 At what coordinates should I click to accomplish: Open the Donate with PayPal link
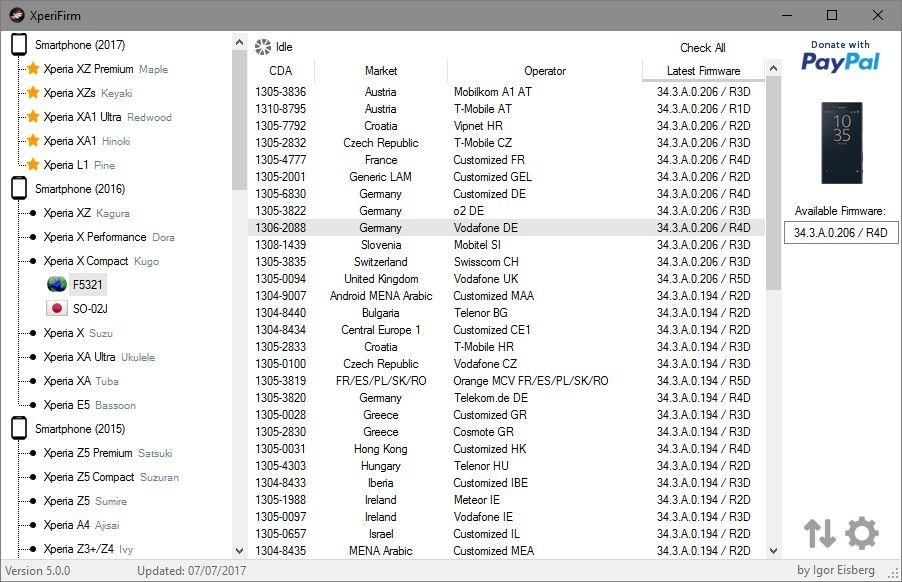pos(840,56)
